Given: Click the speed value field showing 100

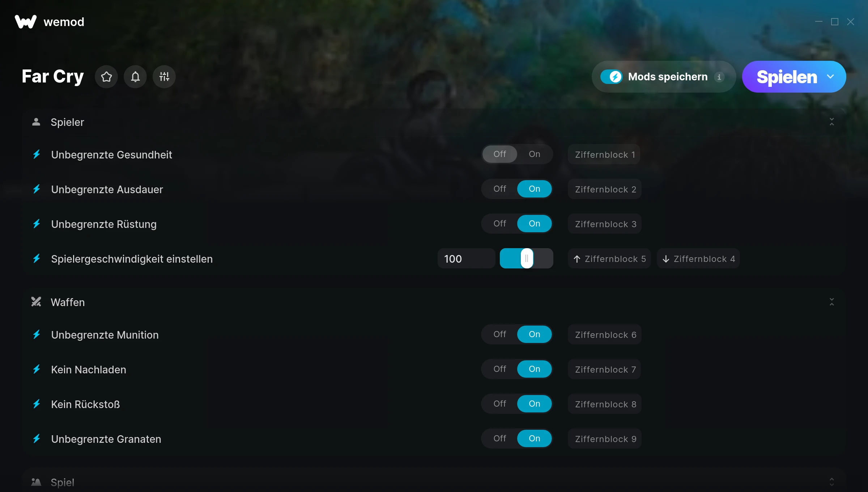Looking at the screenshot, I should click(466, 259).
